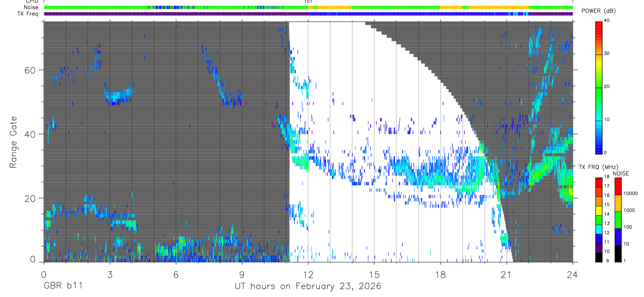The width and height of the screenshot is (644, 297).
Task: Click x-axis tick label '9' UT hours
Action: [242, 273]
